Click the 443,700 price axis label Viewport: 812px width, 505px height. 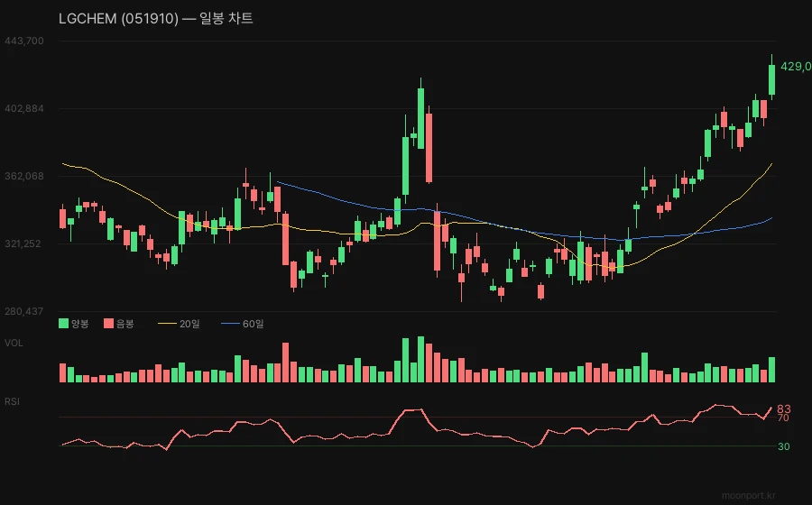[24, 41]
